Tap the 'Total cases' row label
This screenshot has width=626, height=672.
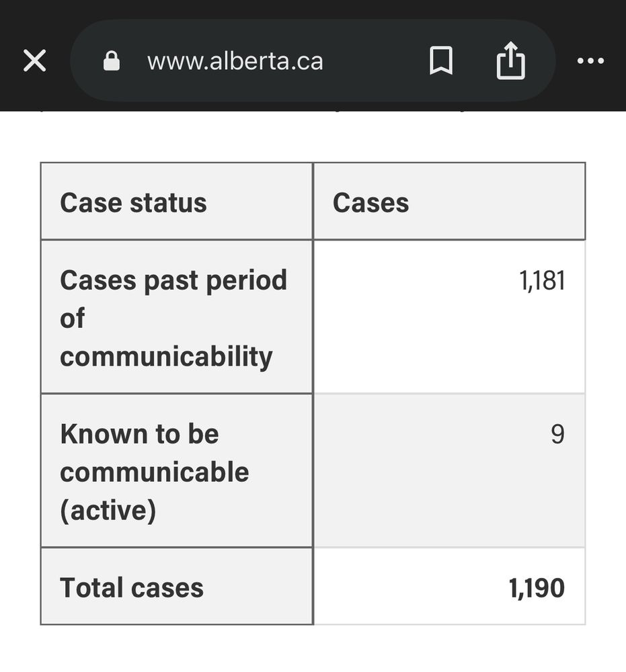point(132,588)
